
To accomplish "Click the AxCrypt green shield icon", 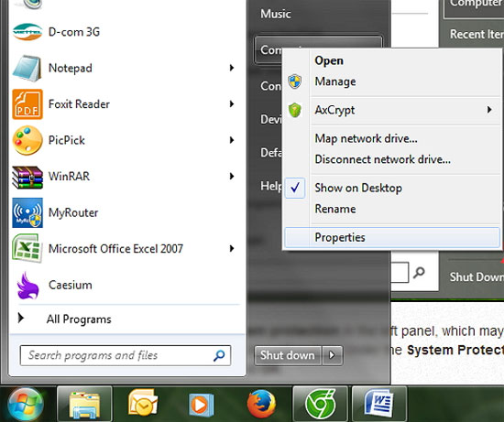I will (295, 110).
